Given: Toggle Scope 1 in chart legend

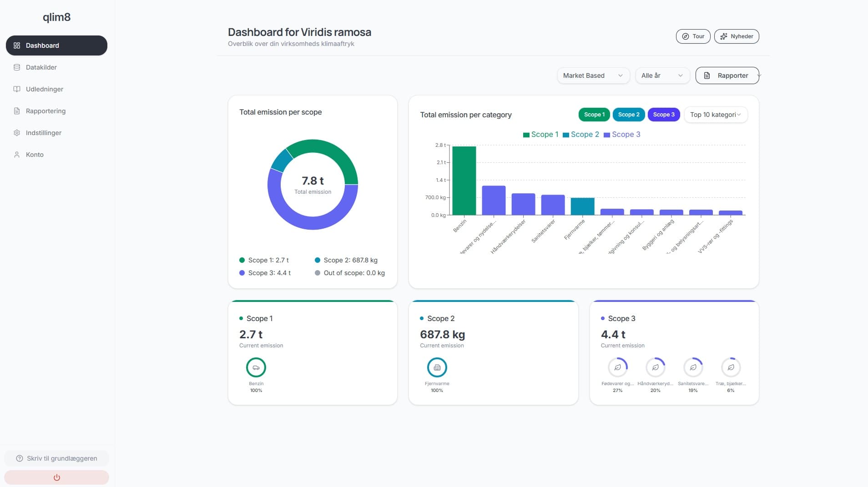Looking at the screenshot, I should pos(540,135).
